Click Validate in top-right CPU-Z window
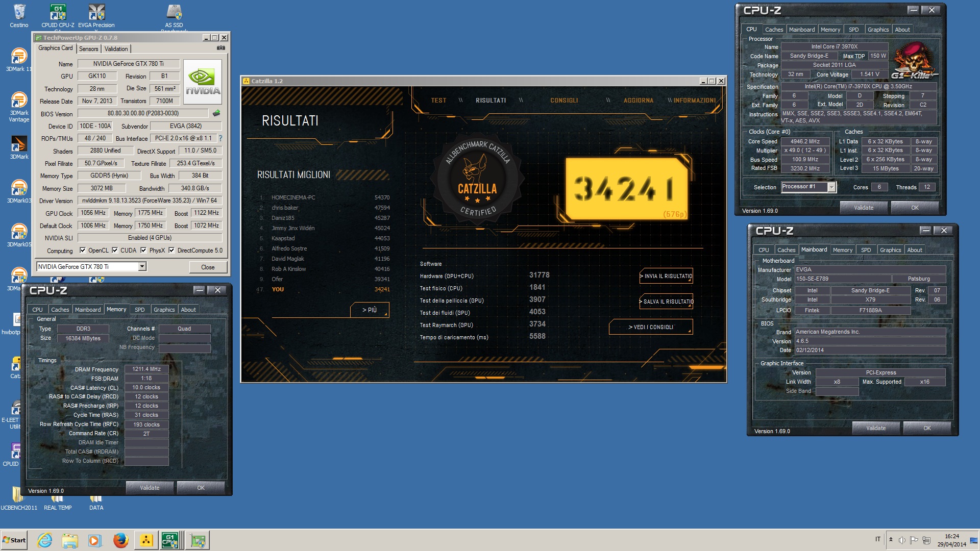Image resolution: width=980 pixels, height=551 pixels. point(864,208)
